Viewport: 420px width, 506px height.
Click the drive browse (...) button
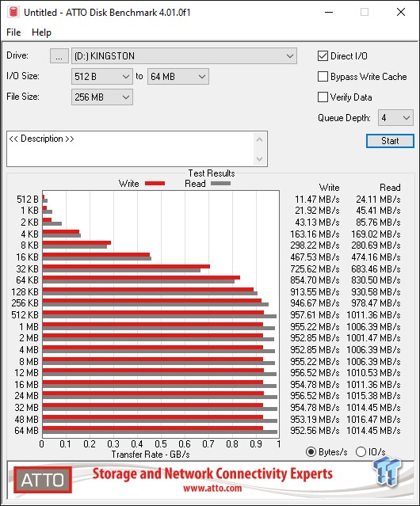(x=59, y=56)
